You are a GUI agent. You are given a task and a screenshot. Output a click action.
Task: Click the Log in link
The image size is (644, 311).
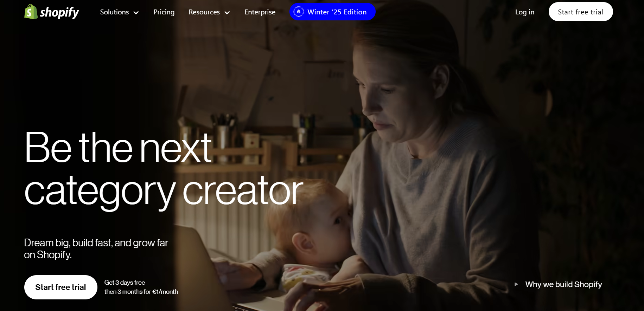pyautogui.click(x=524, y=12)
